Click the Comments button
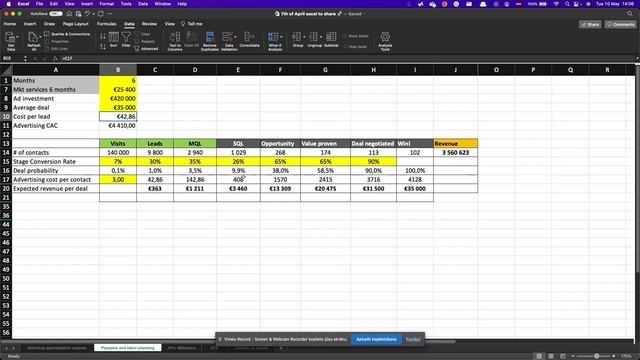Screen dimensions: 640x360 pyautogui.click(x=620, y=24)
